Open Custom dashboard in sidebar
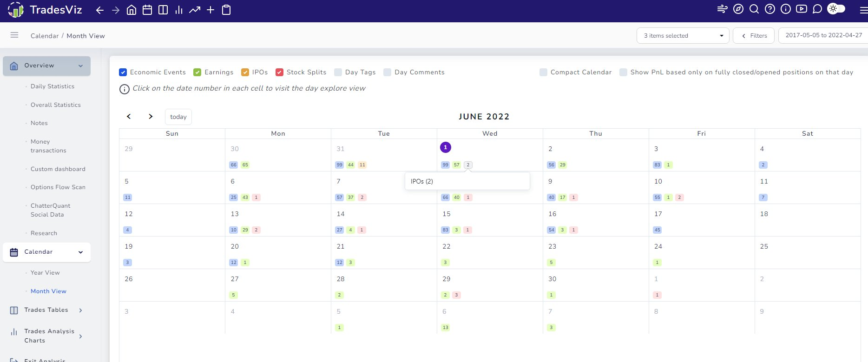 58,169
